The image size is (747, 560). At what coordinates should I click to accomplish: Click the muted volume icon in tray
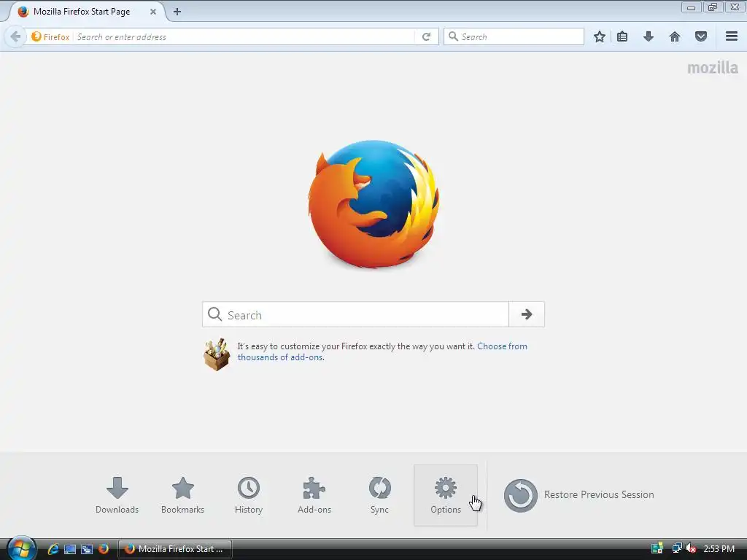(691, 548)
